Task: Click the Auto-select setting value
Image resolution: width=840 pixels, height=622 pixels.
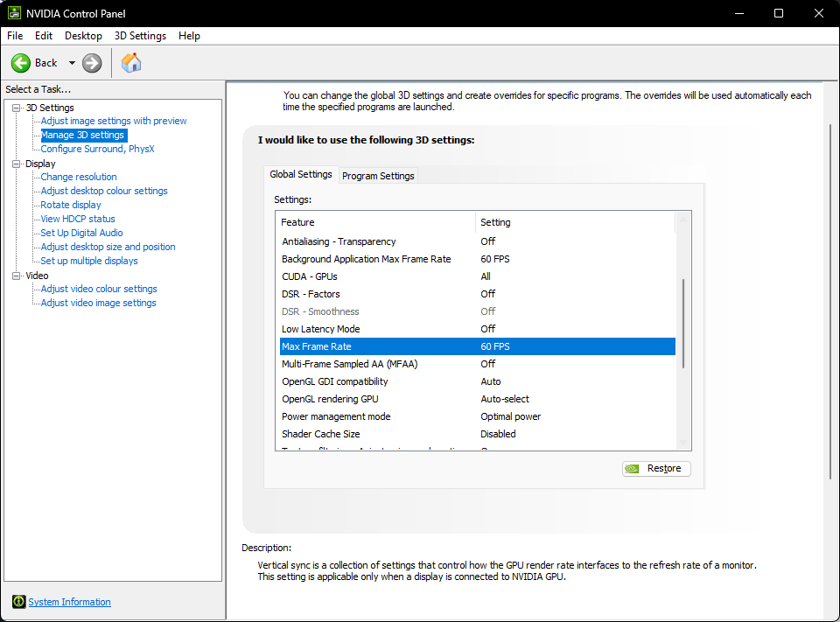Action: click(x=505, y=399)
